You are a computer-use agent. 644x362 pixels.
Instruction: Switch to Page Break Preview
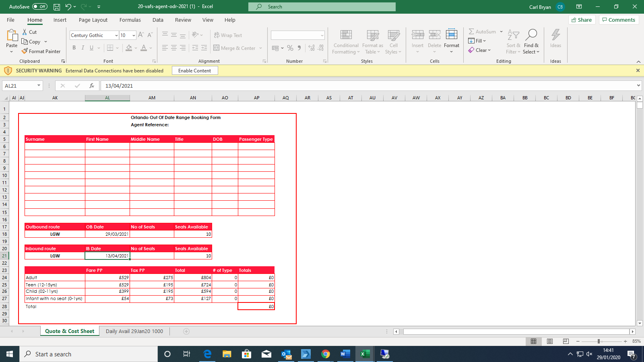tap(566, 341)
